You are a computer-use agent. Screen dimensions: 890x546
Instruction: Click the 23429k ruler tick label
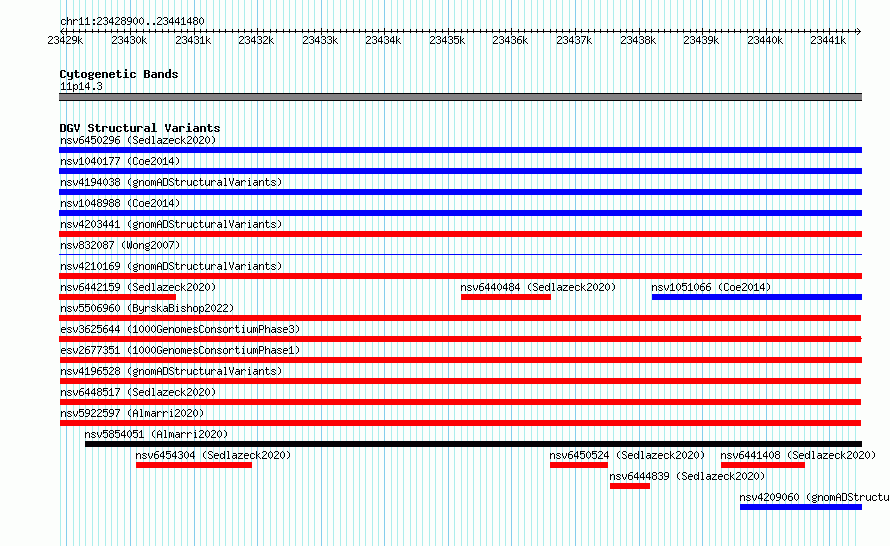[x=65, y=40]
